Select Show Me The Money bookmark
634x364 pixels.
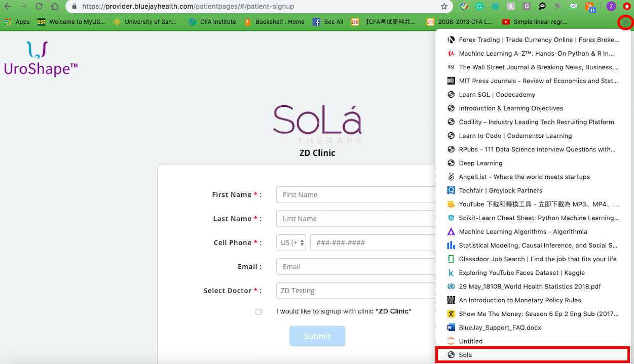tap(533, 313)
